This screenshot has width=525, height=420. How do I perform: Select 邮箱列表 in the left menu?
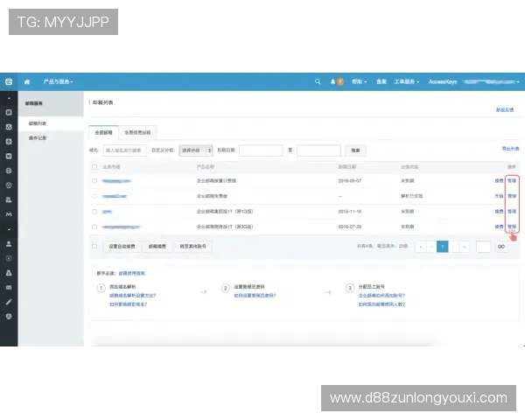[38, 123]
